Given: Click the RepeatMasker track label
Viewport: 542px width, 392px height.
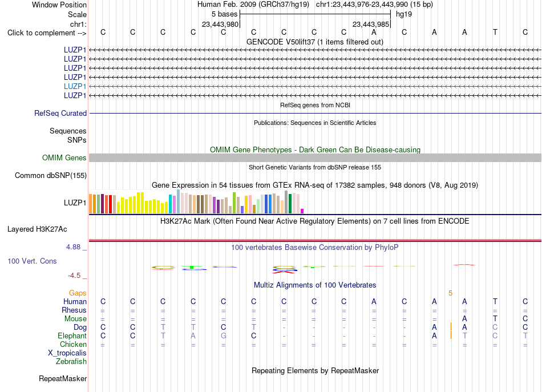Looking at the screenshot, I should tap(63, 379).
